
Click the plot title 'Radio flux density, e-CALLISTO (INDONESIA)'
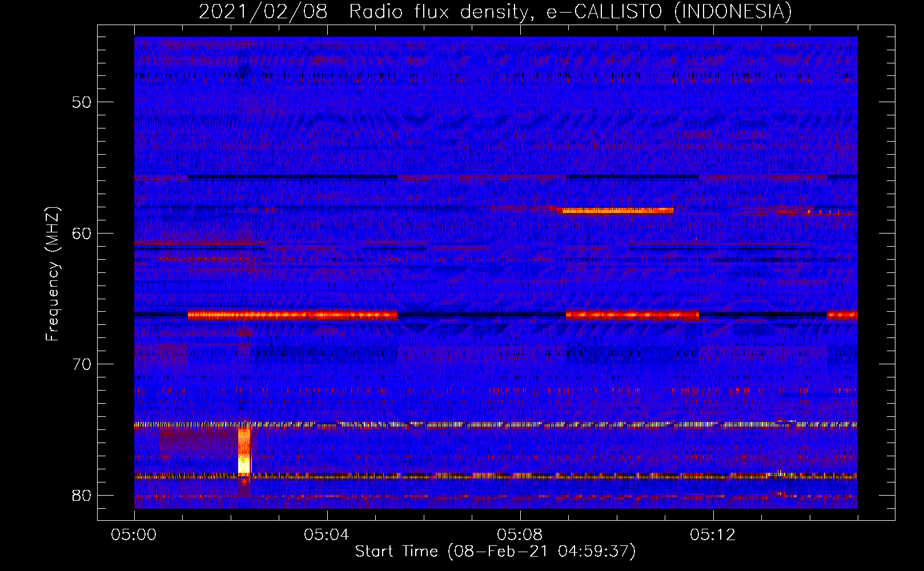click(571, 11)
